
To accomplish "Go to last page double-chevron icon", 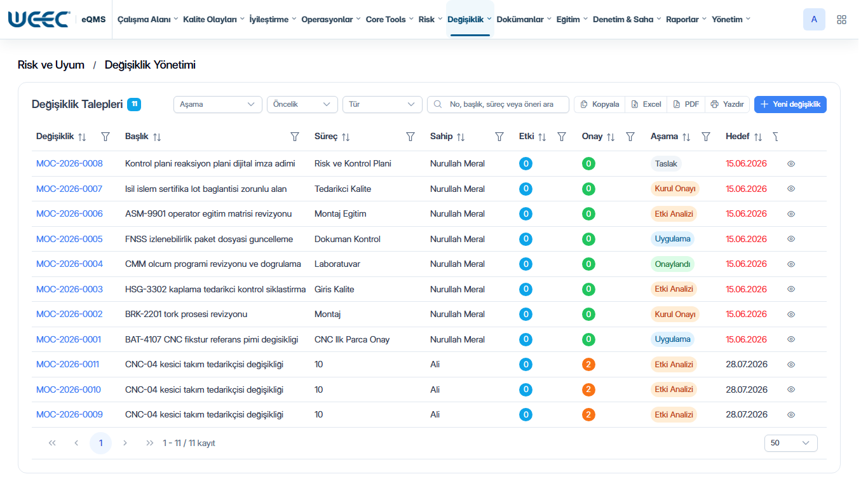I will click(x=149, y=443).
